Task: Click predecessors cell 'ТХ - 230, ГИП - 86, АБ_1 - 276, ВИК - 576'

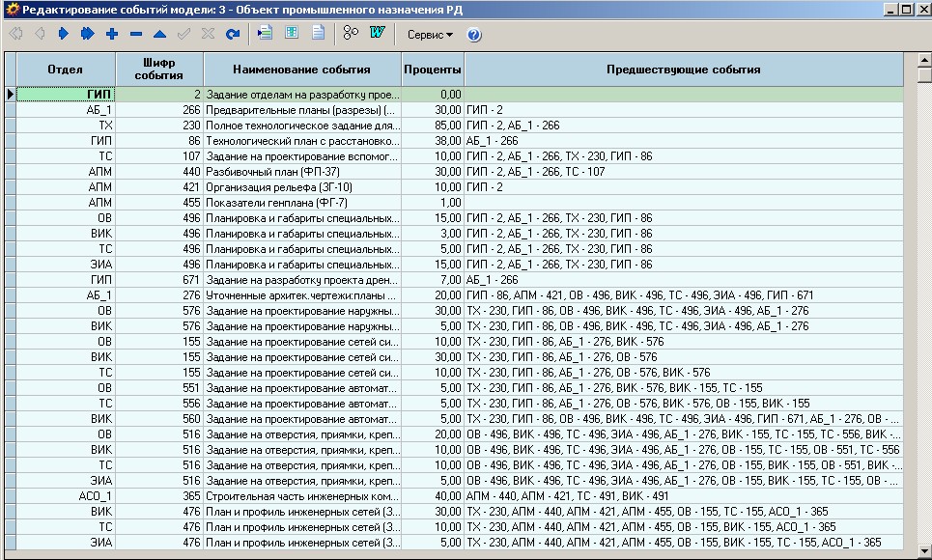Action: [684, 342]
